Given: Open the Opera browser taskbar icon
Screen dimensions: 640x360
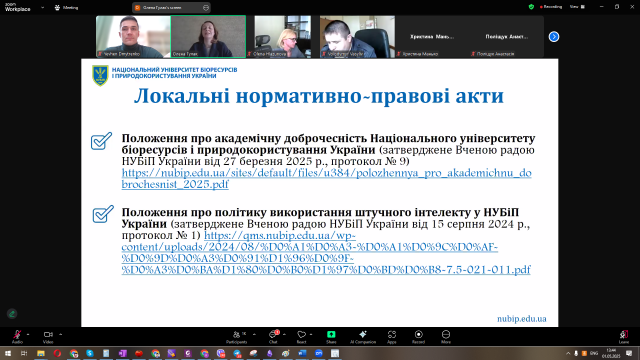Looking at the screenshot, I should 57,353.
